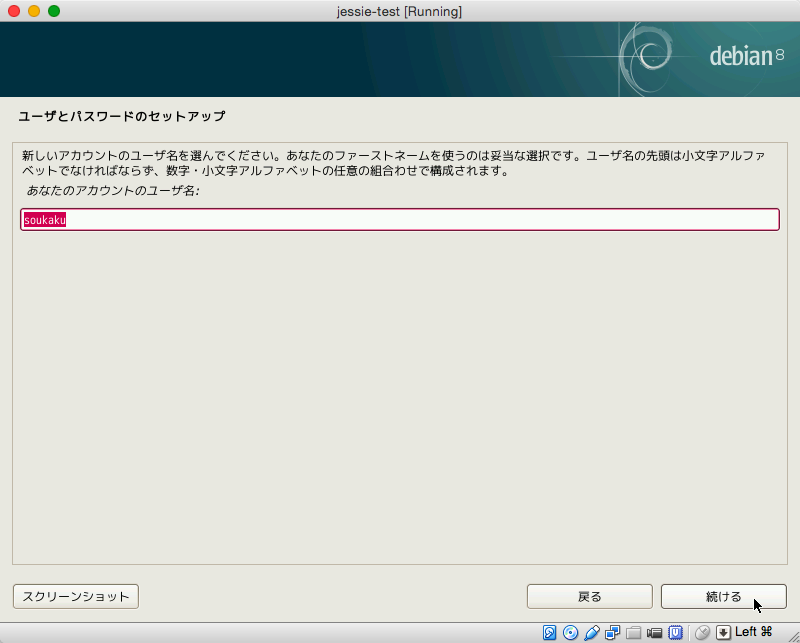The width and height of the screenshot is (800, 643).
Task: Open the optical disc drive icon
Action: [570, 632]
